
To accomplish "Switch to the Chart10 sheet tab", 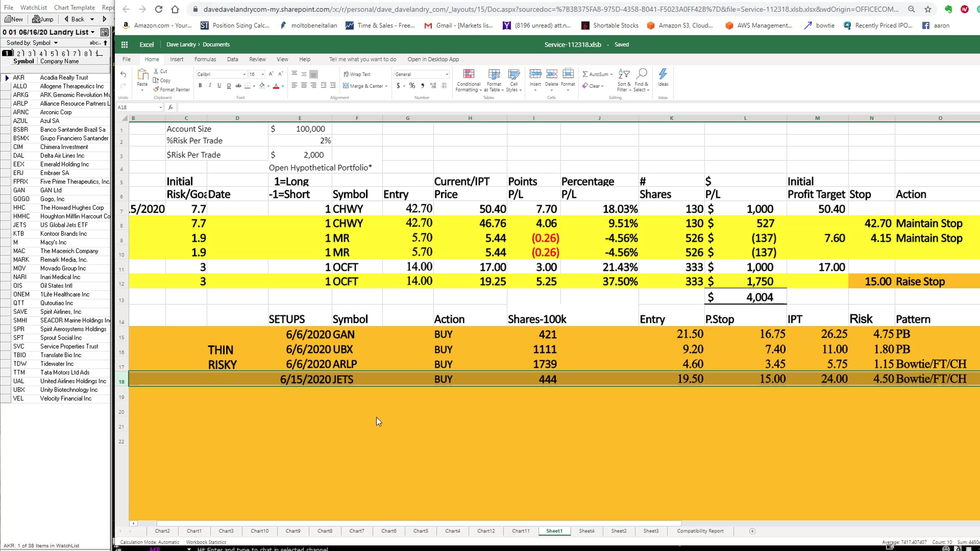I will (260, 531).
